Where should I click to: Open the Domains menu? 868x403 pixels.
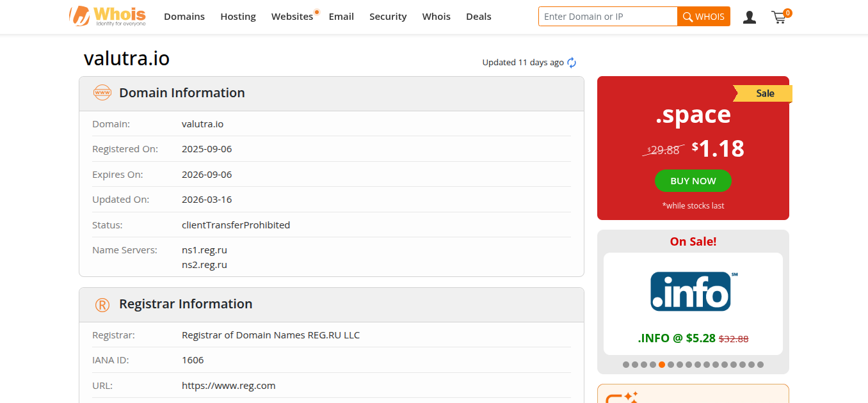tap(184, 17)
